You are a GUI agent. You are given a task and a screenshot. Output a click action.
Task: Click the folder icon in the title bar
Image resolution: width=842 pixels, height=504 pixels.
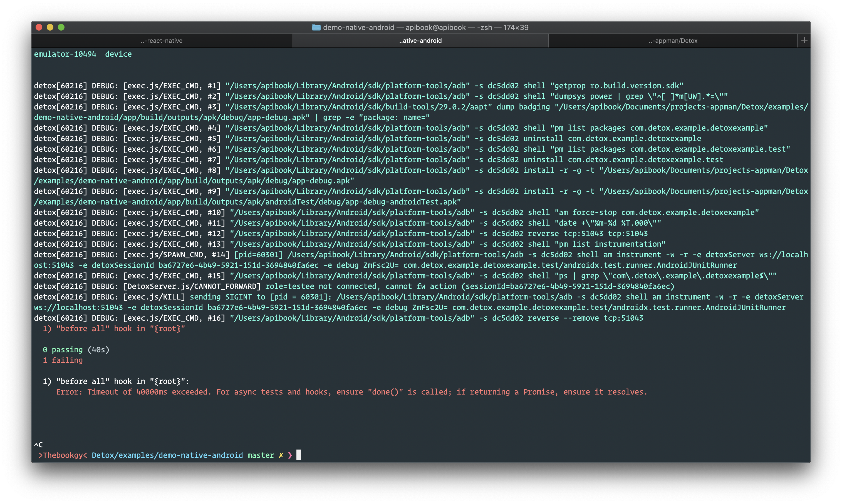tap(316, 28)
